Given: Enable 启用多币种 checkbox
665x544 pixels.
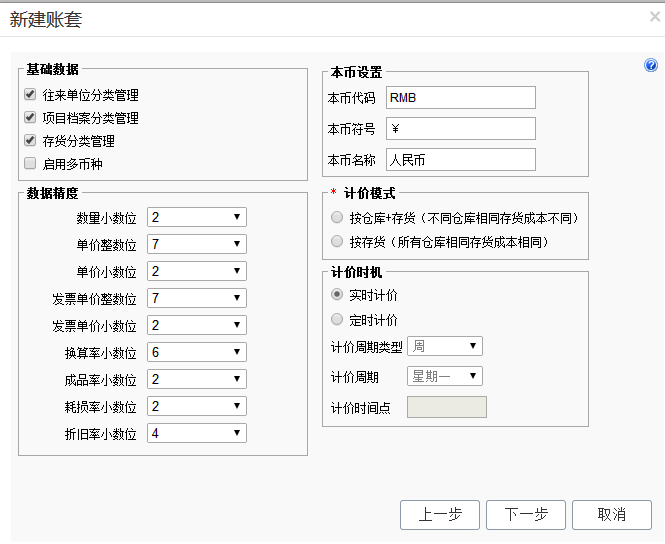Looking at the screenshot, I should pos(30,164).
